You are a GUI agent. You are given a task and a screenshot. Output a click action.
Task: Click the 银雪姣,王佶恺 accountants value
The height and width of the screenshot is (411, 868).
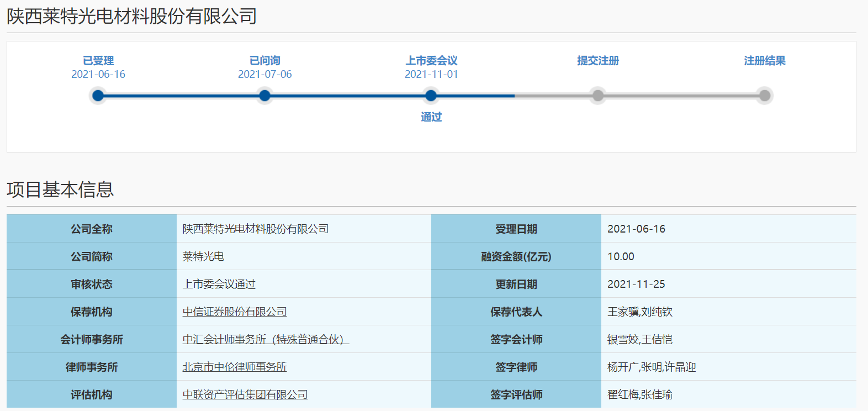click(x=640, y=339)
